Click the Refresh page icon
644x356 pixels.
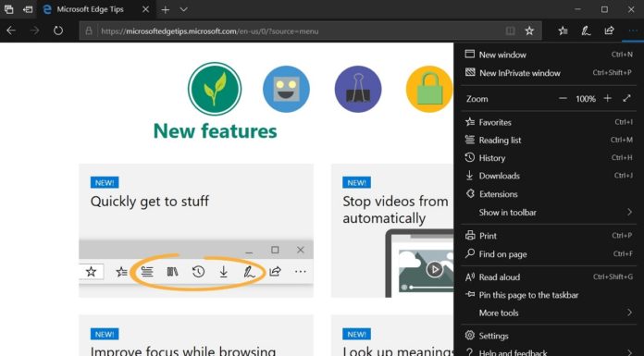click(x=58, y=31)
